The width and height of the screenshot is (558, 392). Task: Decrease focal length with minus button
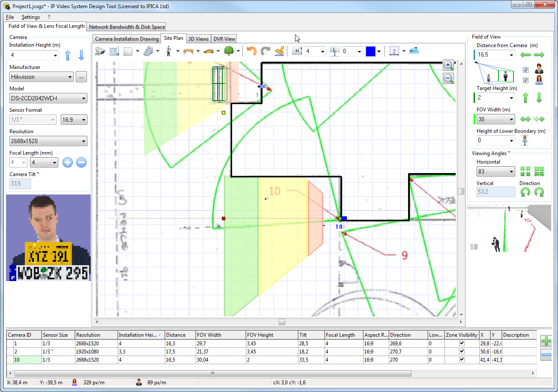[x=81, y=162]
